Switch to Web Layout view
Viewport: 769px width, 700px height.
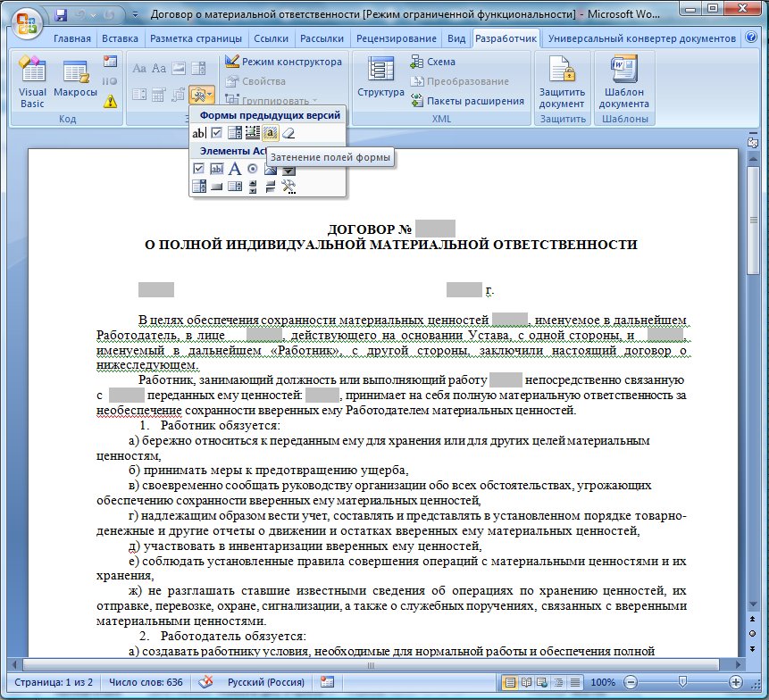pyautogui.click(x=542, y=682)
